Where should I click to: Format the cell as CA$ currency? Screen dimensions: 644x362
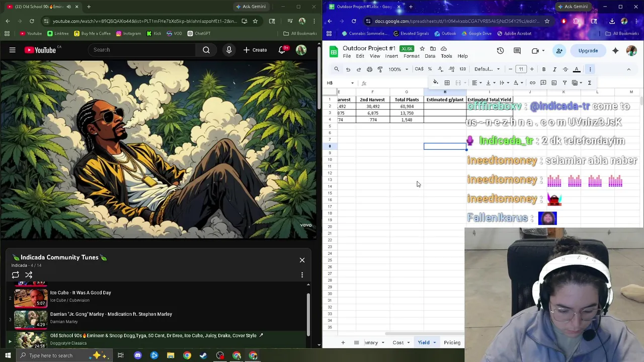419,69
